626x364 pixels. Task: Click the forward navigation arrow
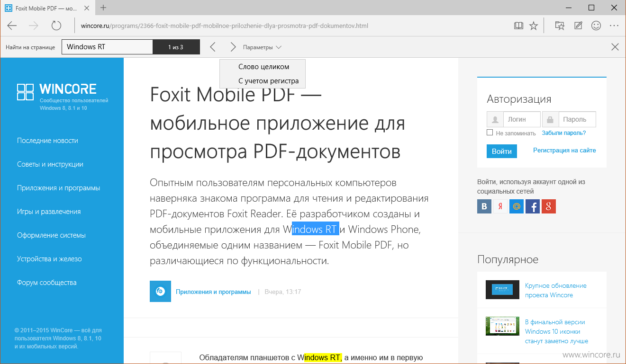click(x=34, y=26)
